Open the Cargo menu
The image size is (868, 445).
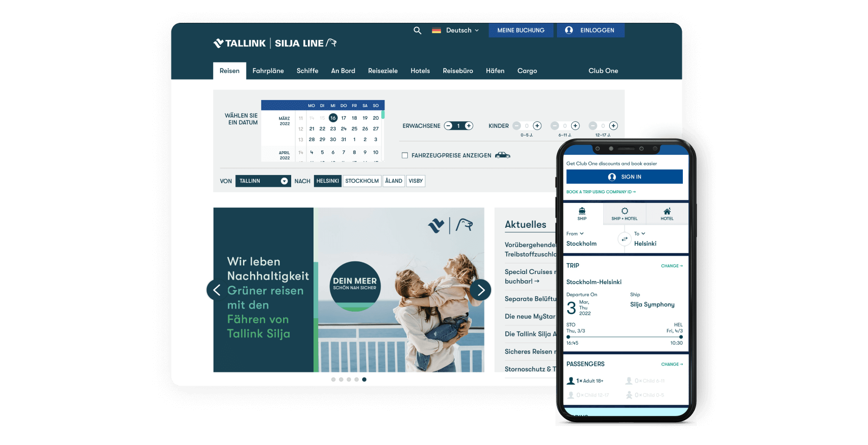pos(527,71)
